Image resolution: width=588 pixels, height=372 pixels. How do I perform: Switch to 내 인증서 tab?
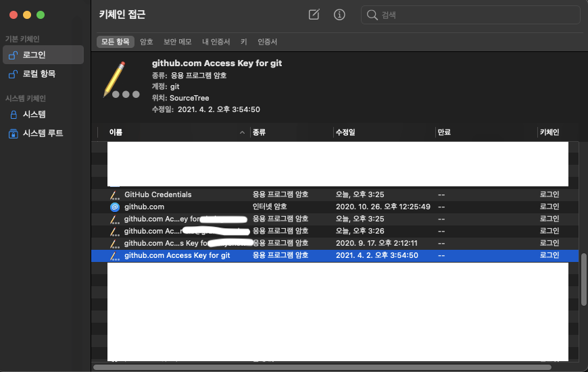216,42
